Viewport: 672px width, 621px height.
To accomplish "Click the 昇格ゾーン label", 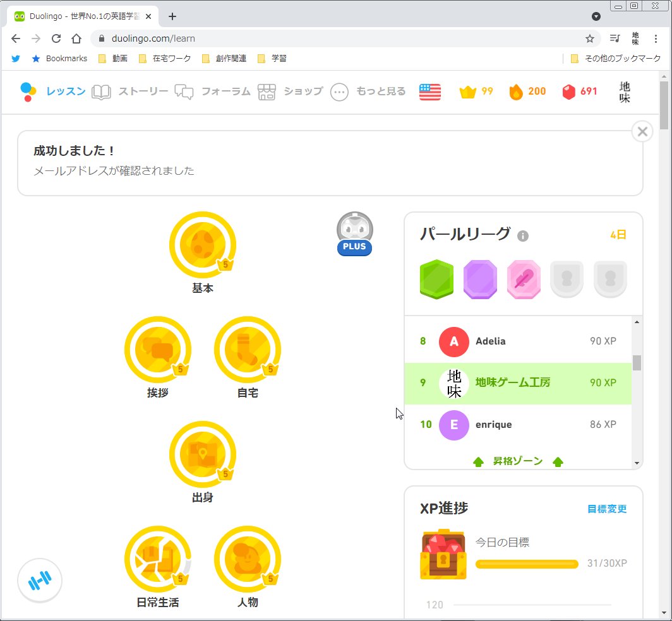I will (x=518, y=461).
